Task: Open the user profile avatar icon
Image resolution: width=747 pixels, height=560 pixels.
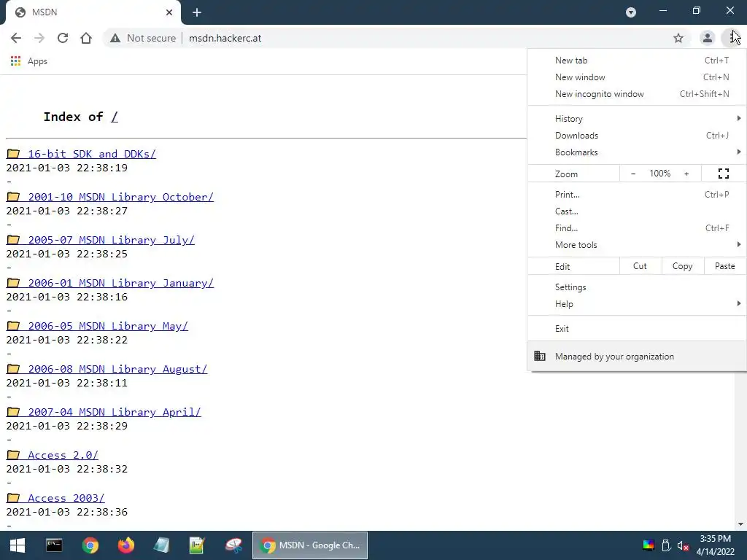Action: 708,38
